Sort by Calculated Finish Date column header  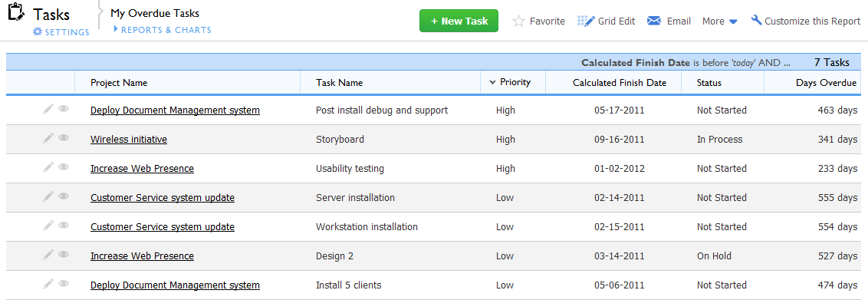(620, 83)
